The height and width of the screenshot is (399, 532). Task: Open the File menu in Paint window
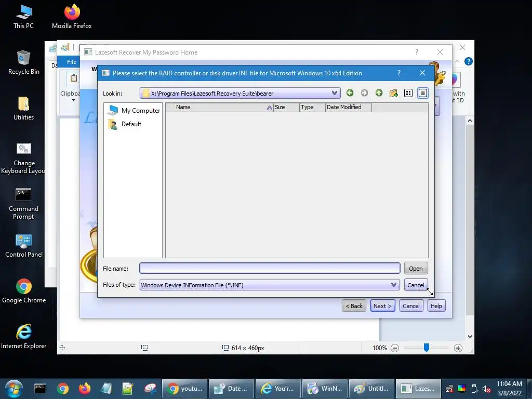[71, 62]
